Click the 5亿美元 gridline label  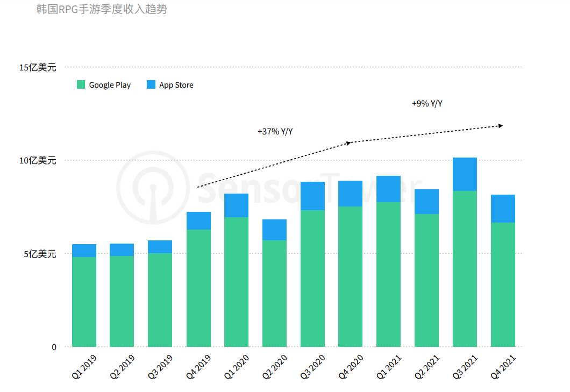39,254
